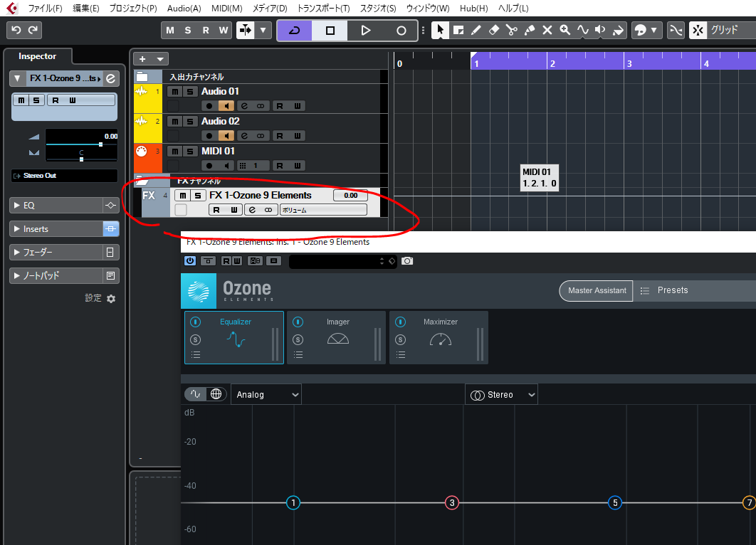Click EQ band node 3

452,502
